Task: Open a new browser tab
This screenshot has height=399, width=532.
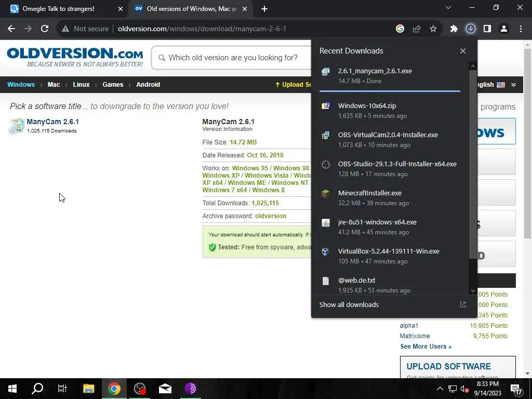Action: pyautogui.click(x=264, y=9)
